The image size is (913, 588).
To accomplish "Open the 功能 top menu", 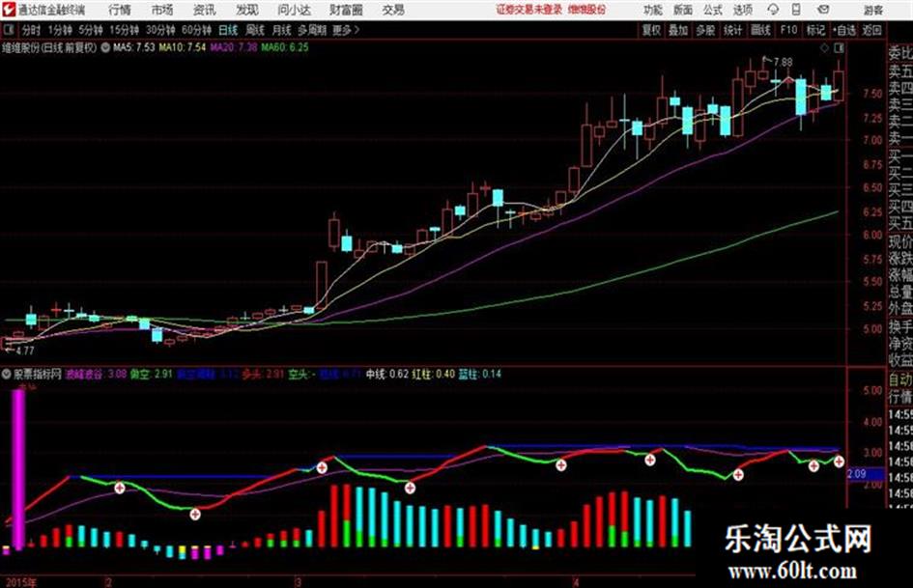I will pyautogui.click(x=653, y=10).
